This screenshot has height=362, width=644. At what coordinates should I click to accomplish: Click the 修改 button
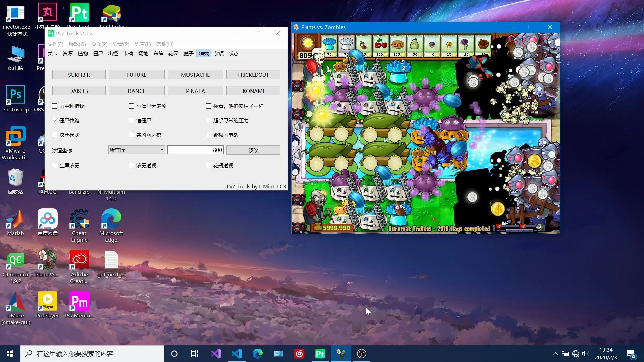253,150
